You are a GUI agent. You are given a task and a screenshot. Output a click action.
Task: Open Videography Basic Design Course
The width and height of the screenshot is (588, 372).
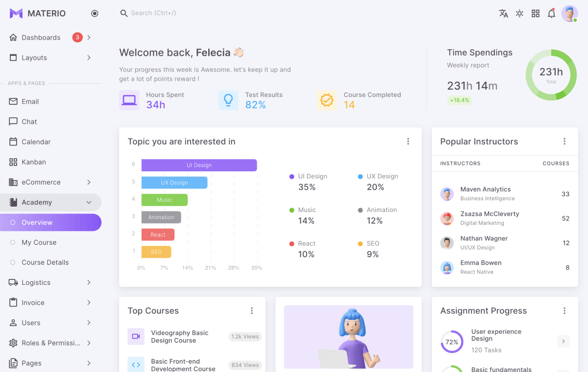179,336
